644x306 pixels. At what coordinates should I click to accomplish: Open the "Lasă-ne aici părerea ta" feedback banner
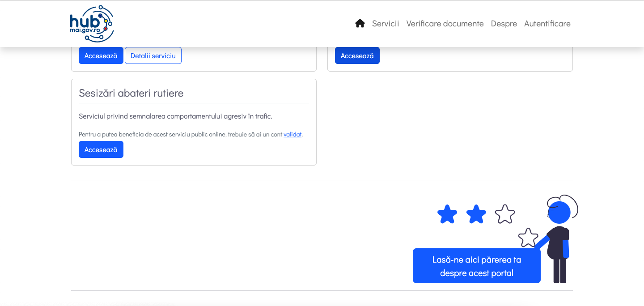click(x=476, y=266)
